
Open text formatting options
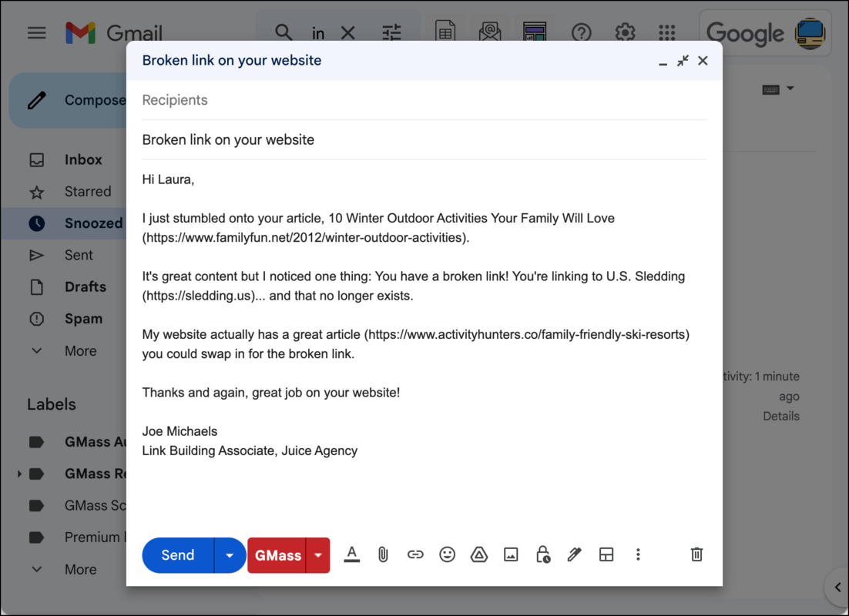(351, 554)
